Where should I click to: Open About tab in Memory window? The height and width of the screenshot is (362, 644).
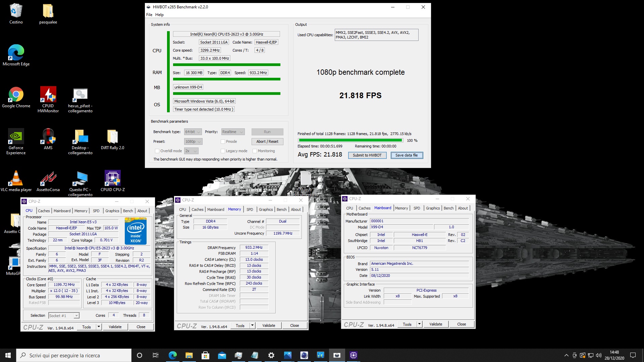[296, 209]
